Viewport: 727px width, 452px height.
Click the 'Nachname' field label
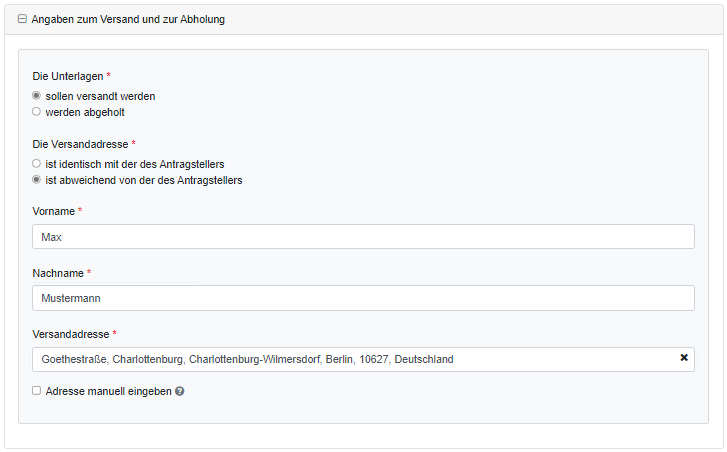58,272
